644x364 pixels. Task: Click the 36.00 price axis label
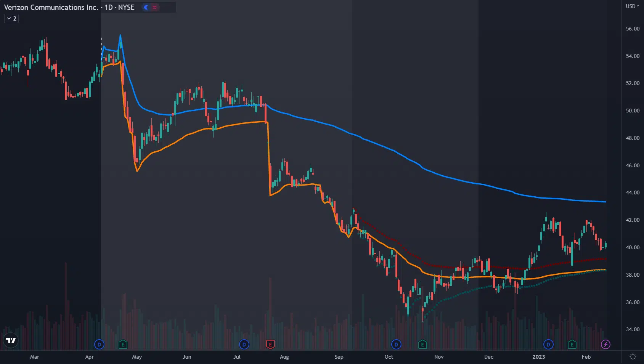click(633, 302)
